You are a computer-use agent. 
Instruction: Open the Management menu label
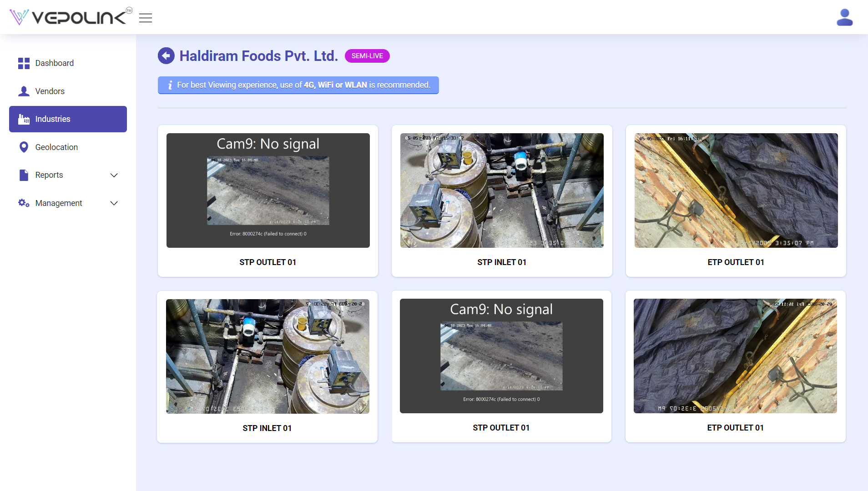click(x=59, y=203)
